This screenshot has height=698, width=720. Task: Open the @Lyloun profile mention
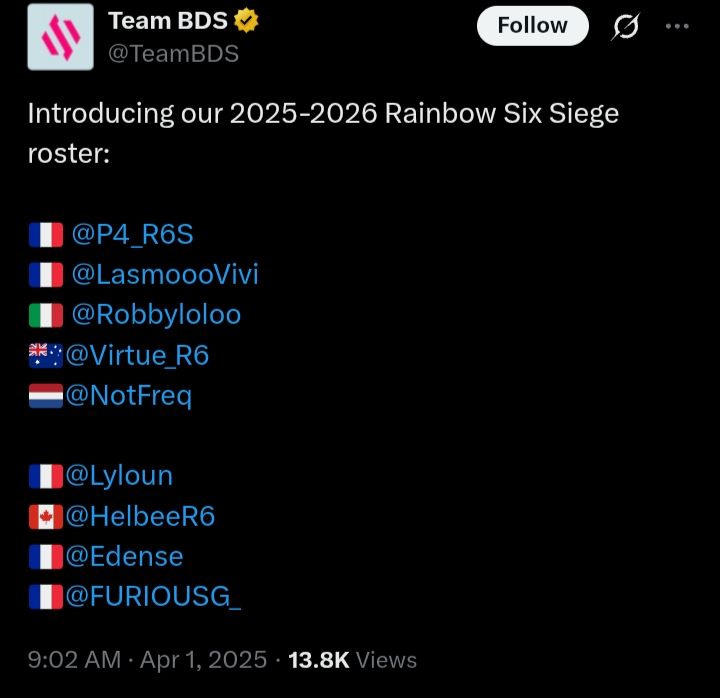(x=119, y=476)
